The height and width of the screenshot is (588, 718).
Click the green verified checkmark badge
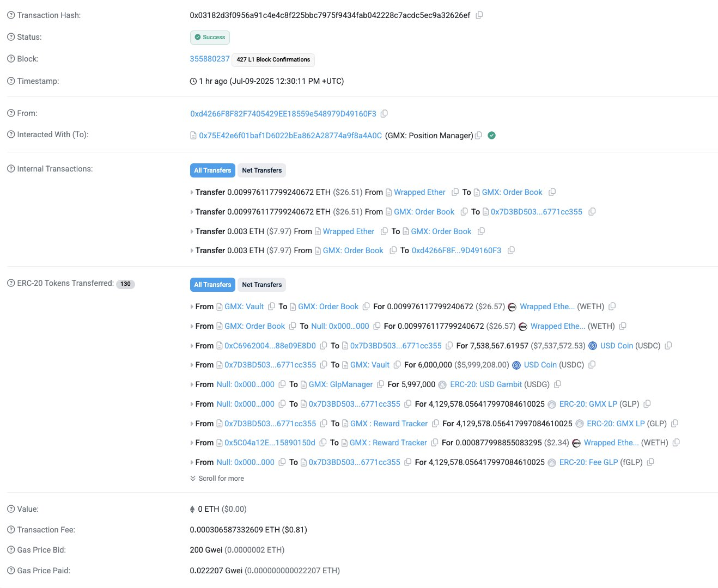tap(491, 136)
